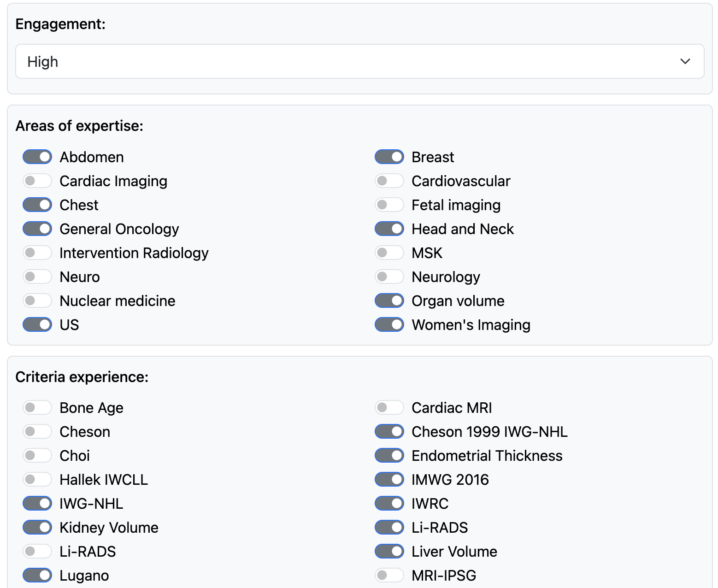Enable the Fetal imaging switch
Screen dimensions: 718x588
pos(389,205)
